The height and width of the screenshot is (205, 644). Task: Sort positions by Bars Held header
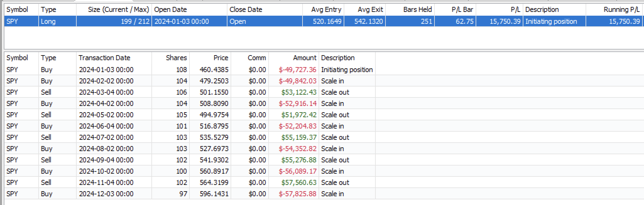pos(417,9)
